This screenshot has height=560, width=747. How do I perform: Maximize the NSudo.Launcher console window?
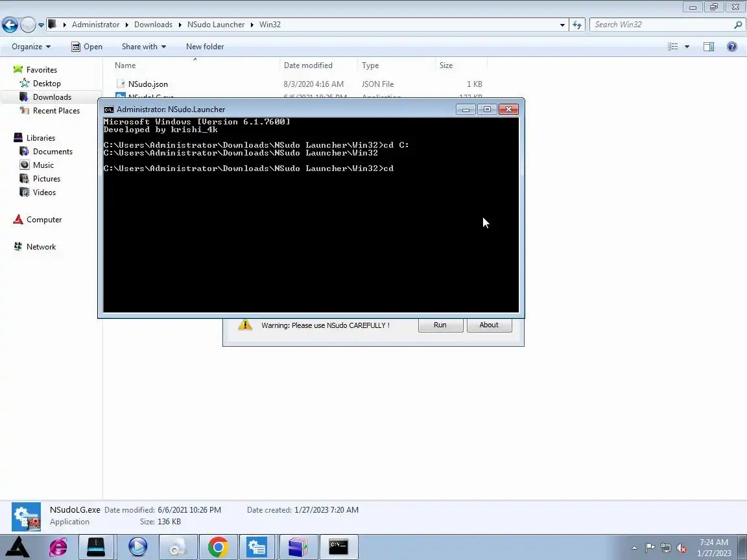pyautogui.click(x=487, y=110)
